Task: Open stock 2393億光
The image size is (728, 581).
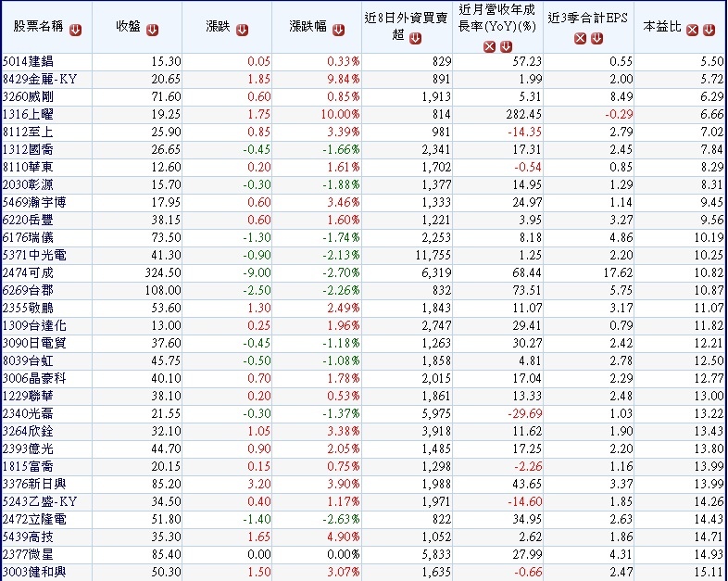Action: click(29, 448)
